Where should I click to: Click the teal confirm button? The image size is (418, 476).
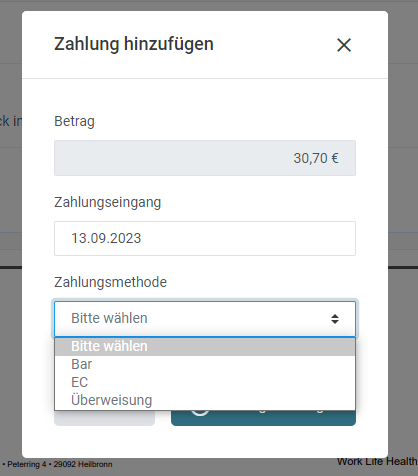click(x=263, y=418)
